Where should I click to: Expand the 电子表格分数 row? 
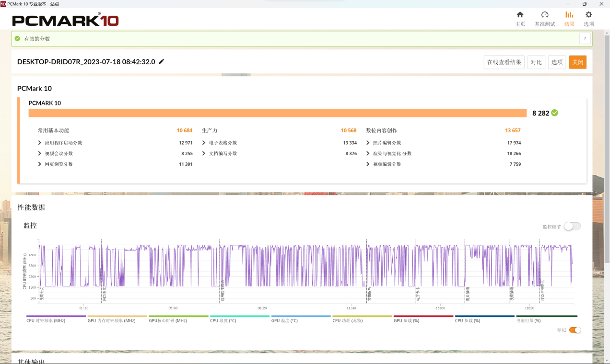(204, 143)
